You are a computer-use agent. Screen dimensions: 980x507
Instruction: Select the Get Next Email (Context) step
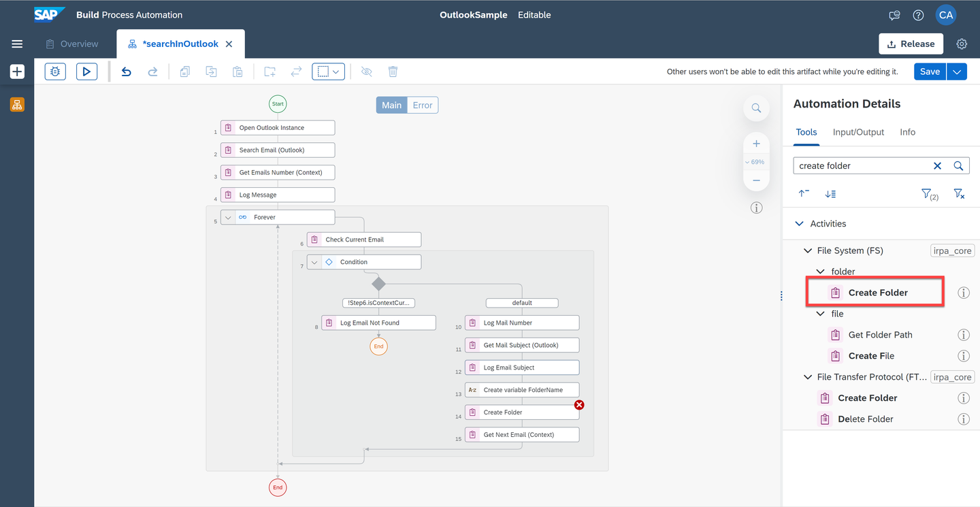[522, 435]
